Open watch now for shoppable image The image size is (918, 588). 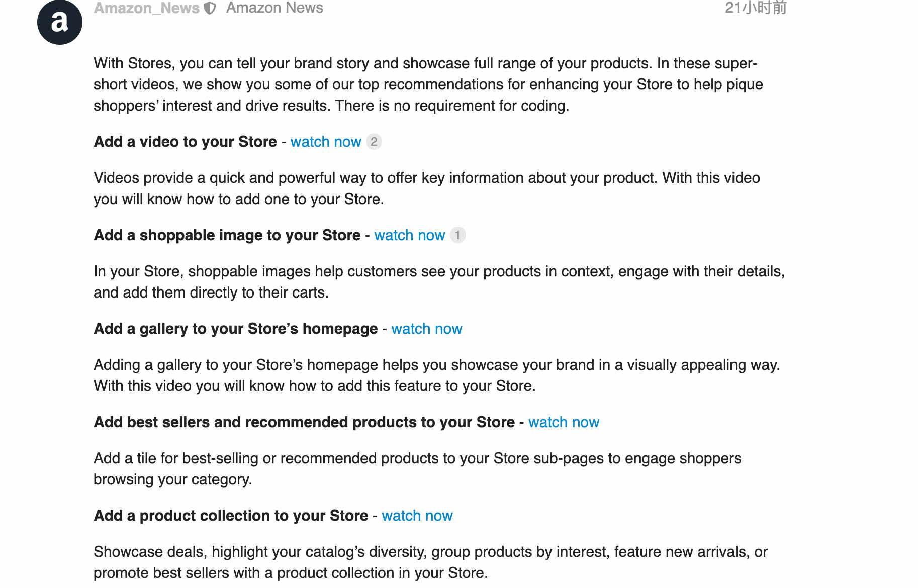410,235
